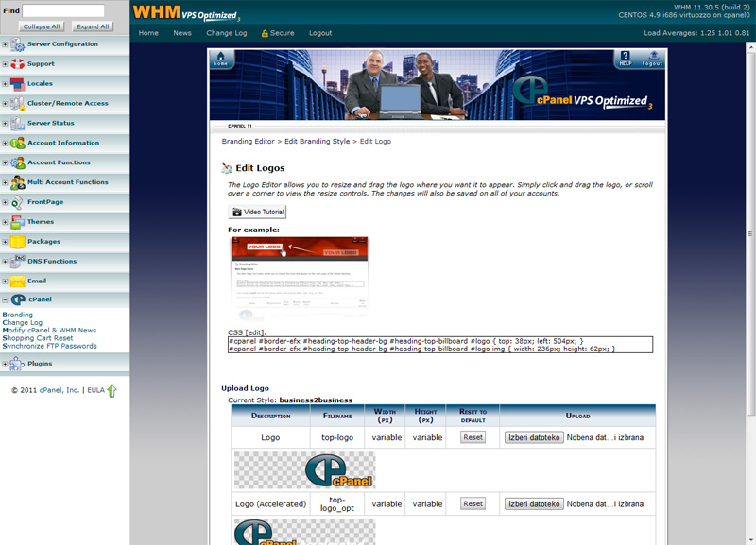756x545 pixels.
Task: Click the Locales flag icon
Action: click(x=17, y=84)
